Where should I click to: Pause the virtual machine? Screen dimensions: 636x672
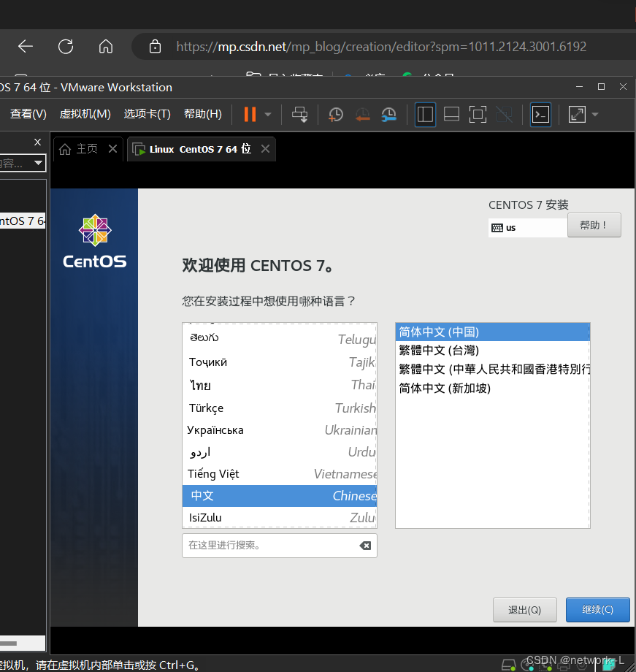click(250, 115)
